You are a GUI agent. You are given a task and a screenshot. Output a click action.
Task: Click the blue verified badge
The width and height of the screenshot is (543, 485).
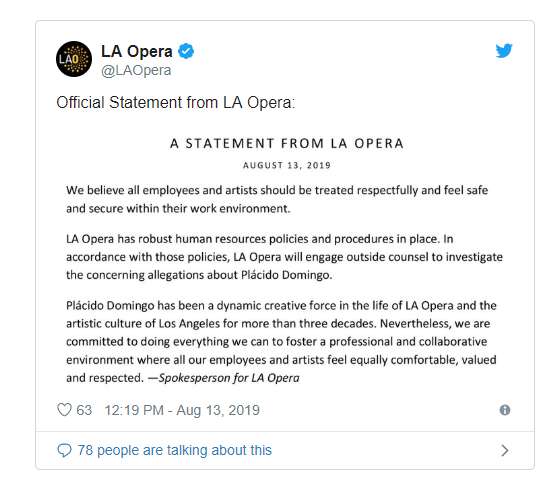pos(186,51)
